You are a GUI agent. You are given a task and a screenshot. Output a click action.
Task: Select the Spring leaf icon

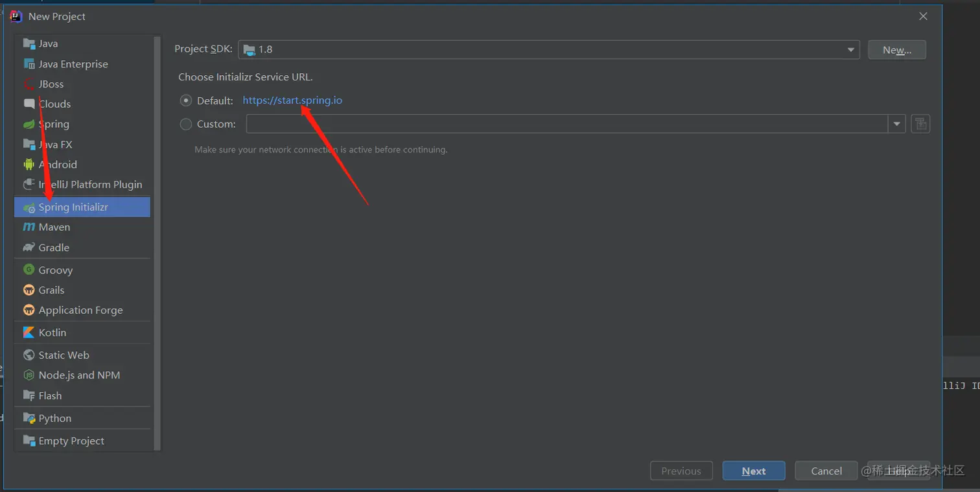coord(29,124)
